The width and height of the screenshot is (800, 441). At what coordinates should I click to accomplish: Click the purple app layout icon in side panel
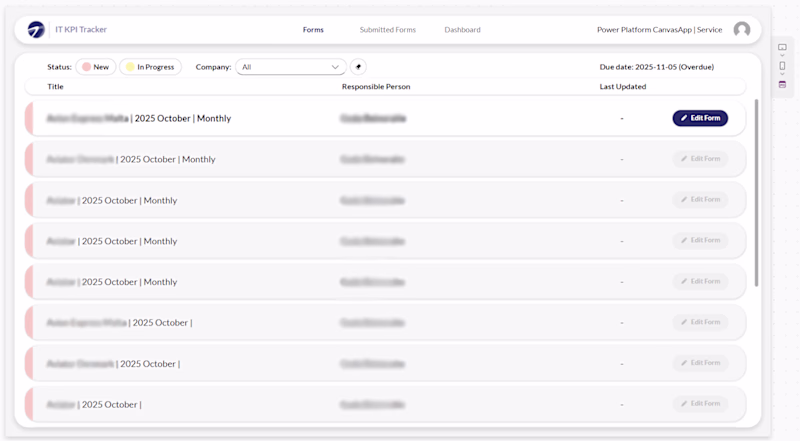click(x=782, y=84)
